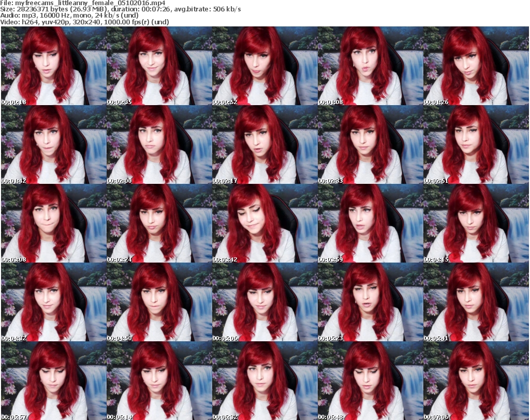The height and width of the screenshot is (420, 530).
Task: Click the Video h264 info line
Action: point(84,22)
